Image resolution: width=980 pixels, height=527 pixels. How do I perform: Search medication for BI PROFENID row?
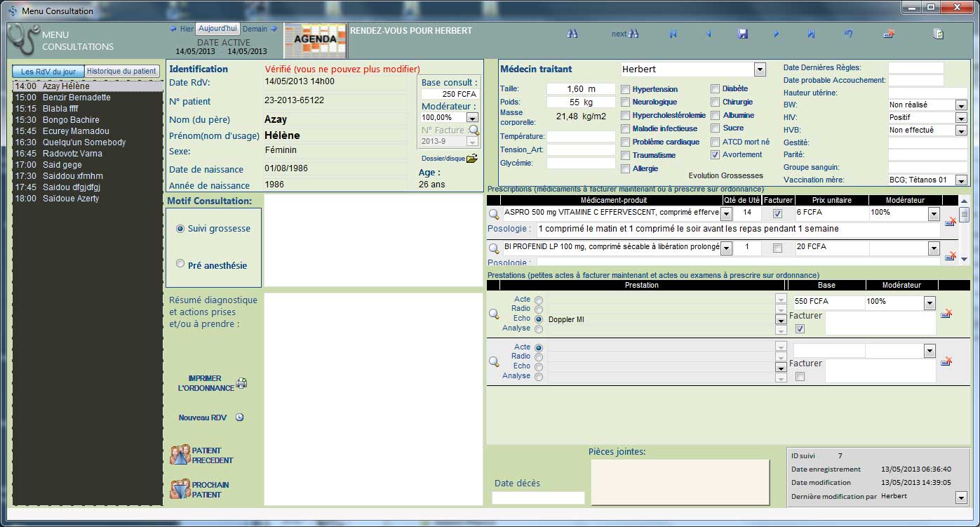pyautogui.click(x=494, y=248)
